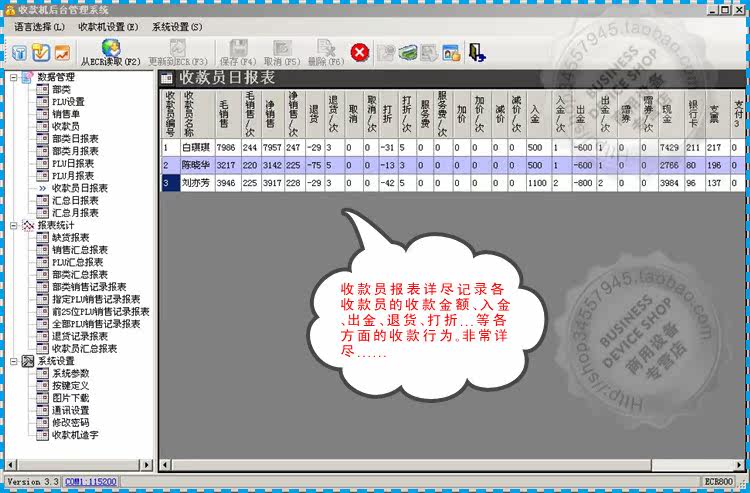The image size is (750, 493).
Task: Open the 语言选择 (L) menu
Action: [x=39, y=27]
